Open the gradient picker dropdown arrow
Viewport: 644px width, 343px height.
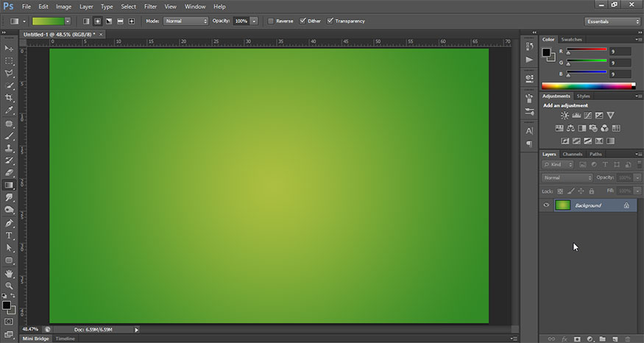pyautogui.click(x=68, y=21)
